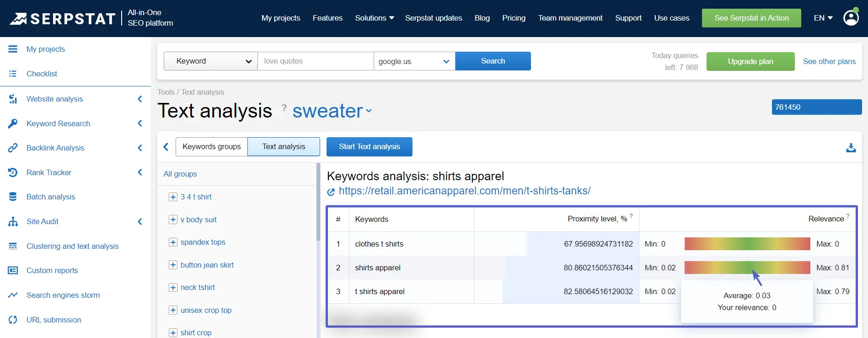Viewport: 868px width, 338px height.
Task: Expand the '3 4 t shirt' group
Action: (173, 197)
